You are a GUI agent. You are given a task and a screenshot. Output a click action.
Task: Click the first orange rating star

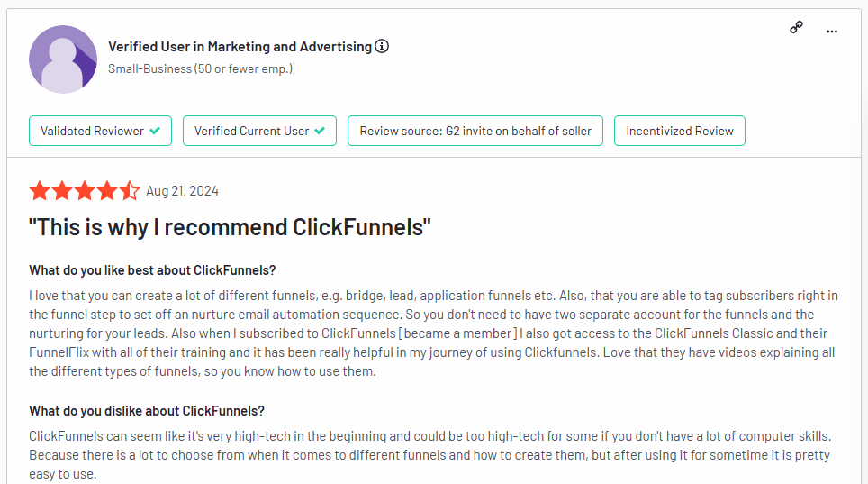pos(40,191)
